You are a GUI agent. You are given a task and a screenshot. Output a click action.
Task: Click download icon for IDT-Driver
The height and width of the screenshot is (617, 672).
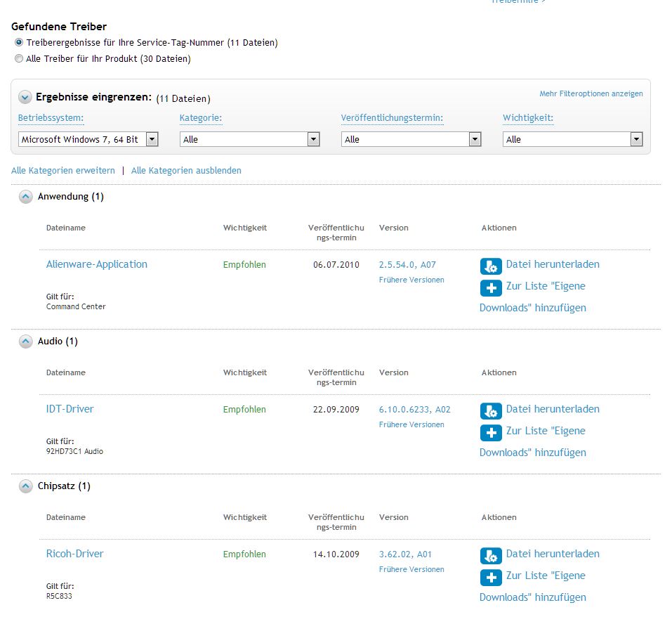tap(491, 410)
